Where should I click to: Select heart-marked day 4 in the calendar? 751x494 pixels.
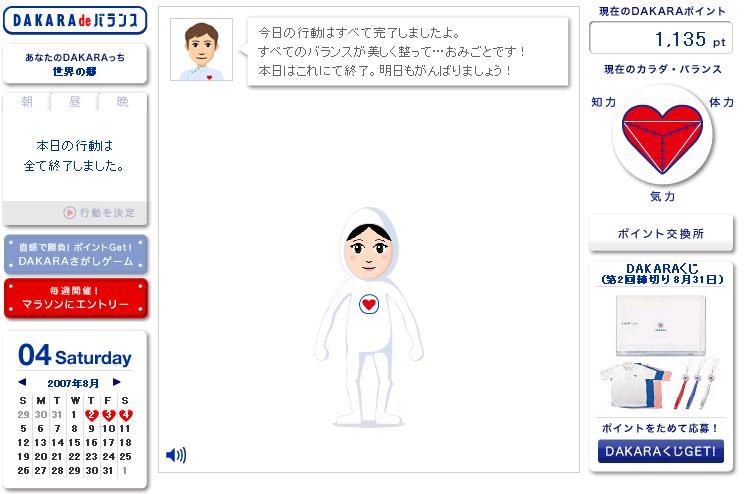125,415
